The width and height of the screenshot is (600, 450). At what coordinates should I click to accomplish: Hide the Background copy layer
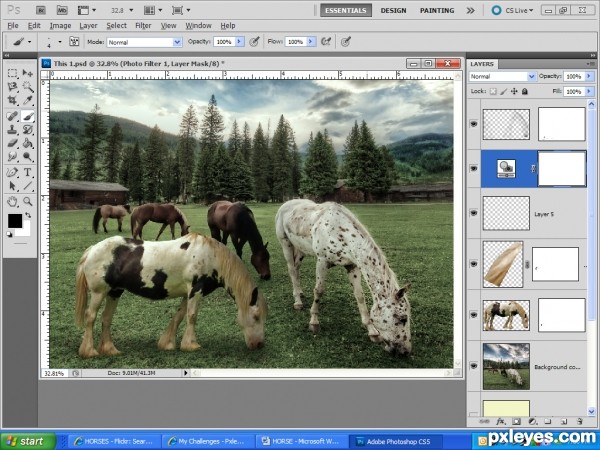[x=474, y=366]
